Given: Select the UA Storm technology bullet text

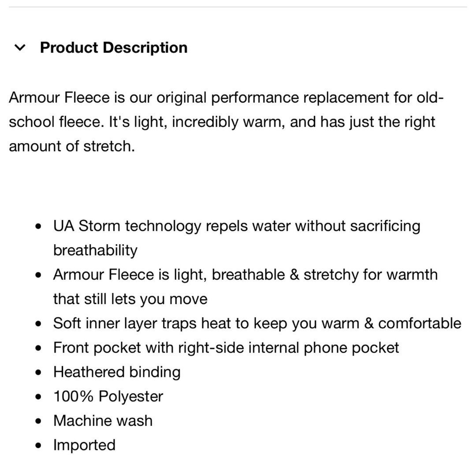Looking at the screenshot, I should point(237,238).
